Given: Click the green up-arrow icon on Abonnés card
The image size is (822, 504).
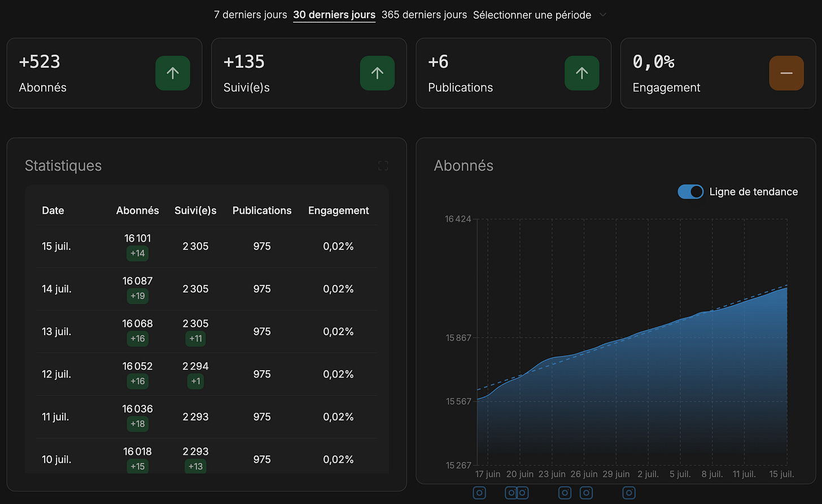Looking at the screenshot, I should point(173,73).
